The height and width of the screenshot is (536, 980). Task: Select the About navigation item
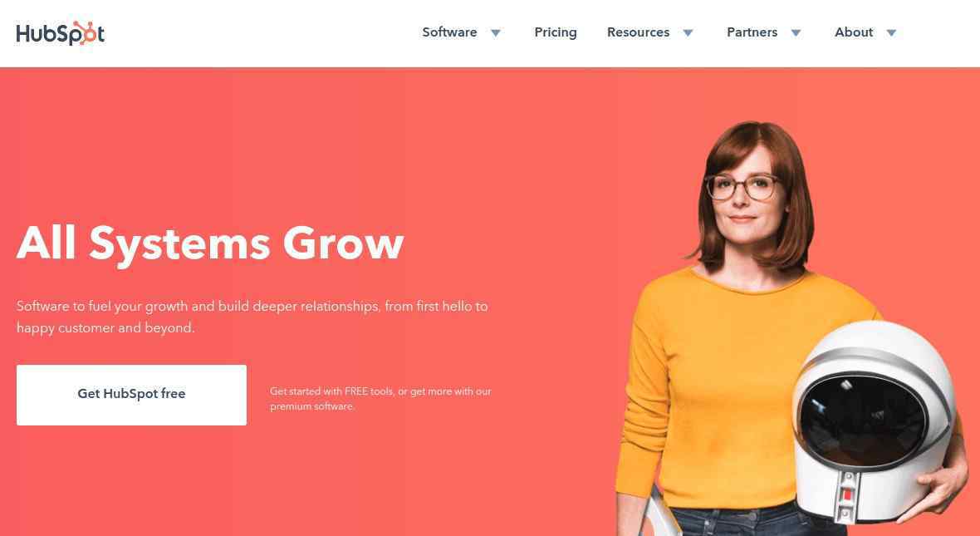tap(854, 32)
